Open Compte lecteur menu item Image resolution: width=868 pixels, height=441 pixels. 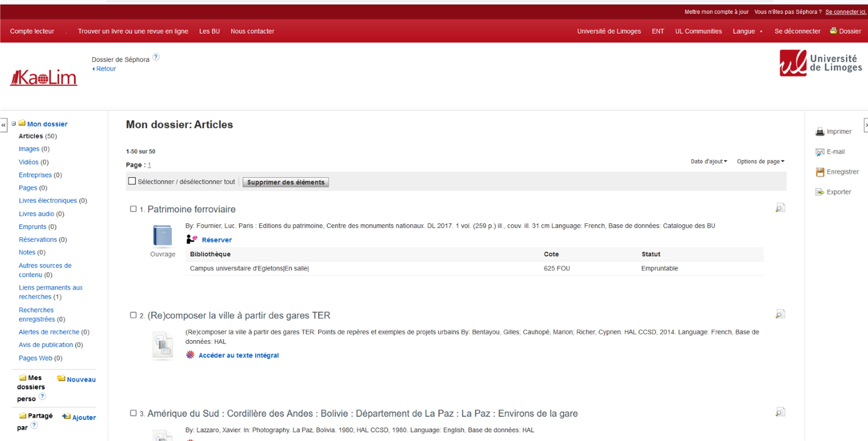[32, 31]
